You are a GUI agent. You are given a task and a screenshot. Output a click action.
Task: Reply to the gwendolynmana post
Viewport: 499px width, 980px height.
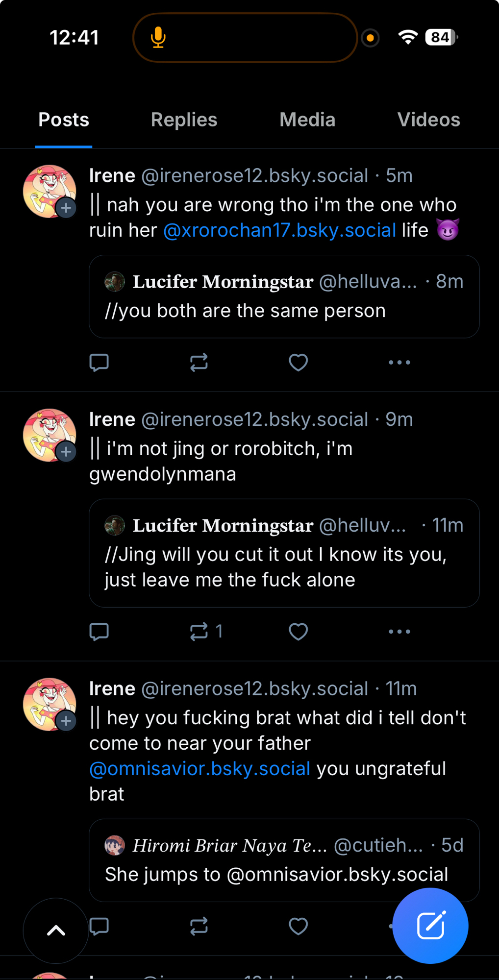pos(99,632)
